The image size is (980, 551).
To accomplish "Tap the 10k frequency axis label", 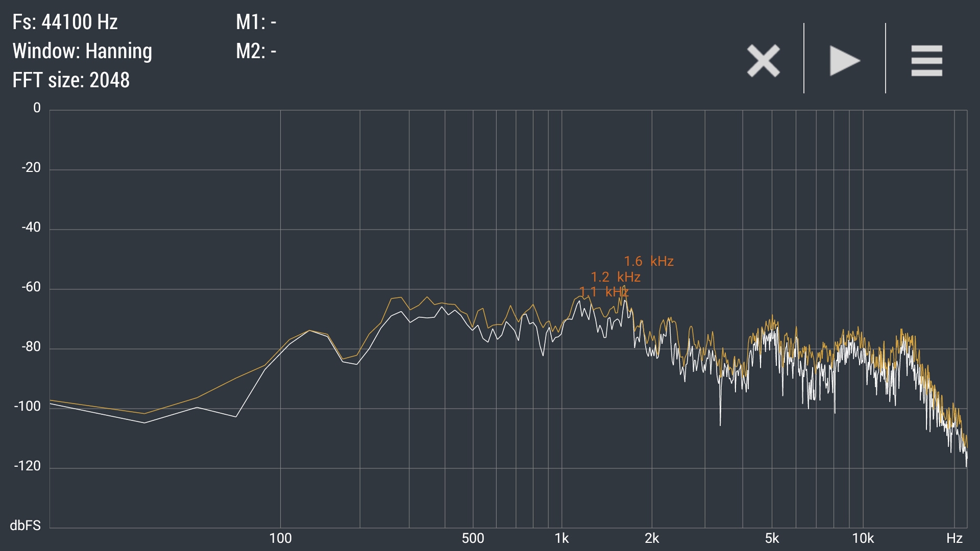I will (x=863, y=538).
